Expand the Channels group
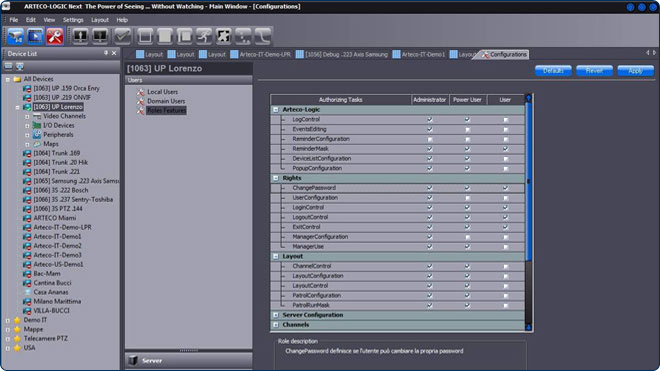The width and height of the screenshot is (660, 371). [x=276, y=325]
